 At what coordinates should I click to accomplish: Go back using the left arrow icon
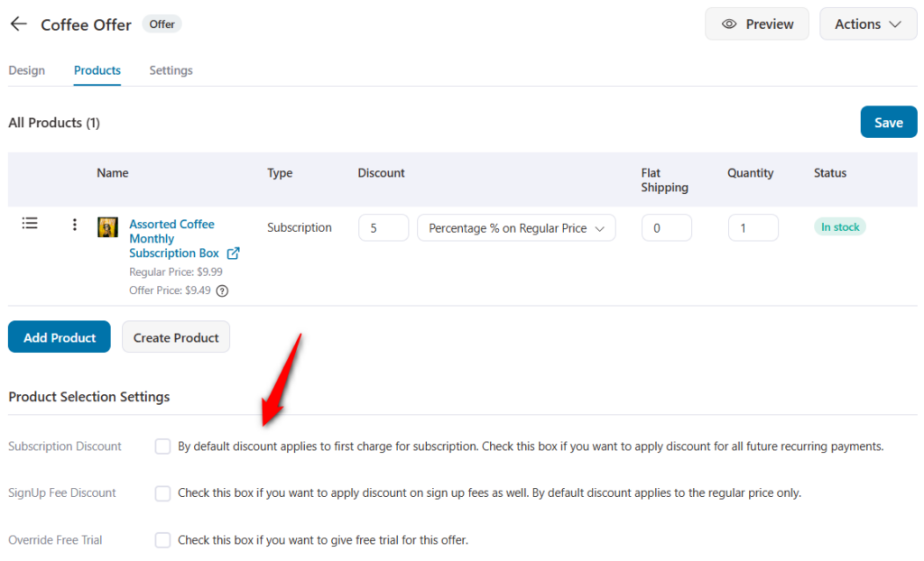click(x=19, y=24)
